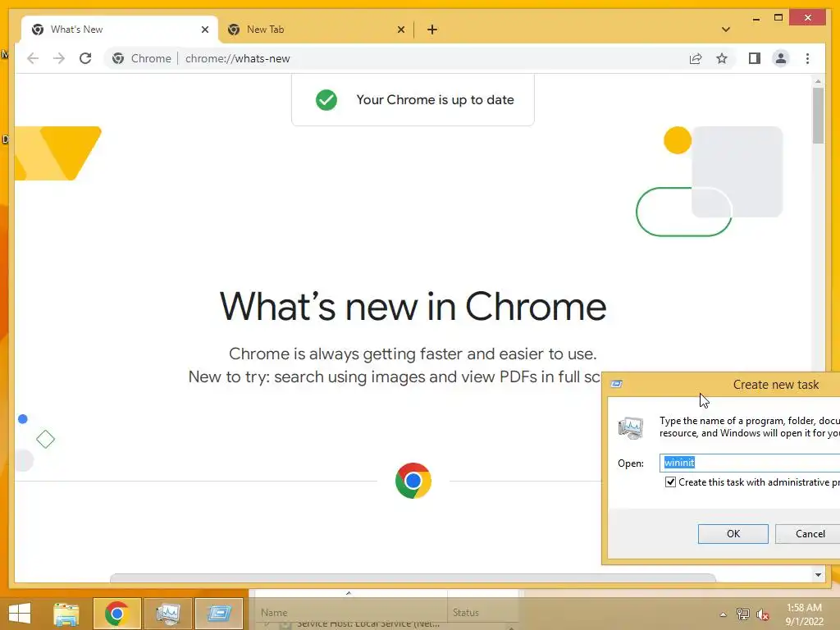Close the New Tab tab
The height and width of the screenshot is (630, 840).
point(400,30)
